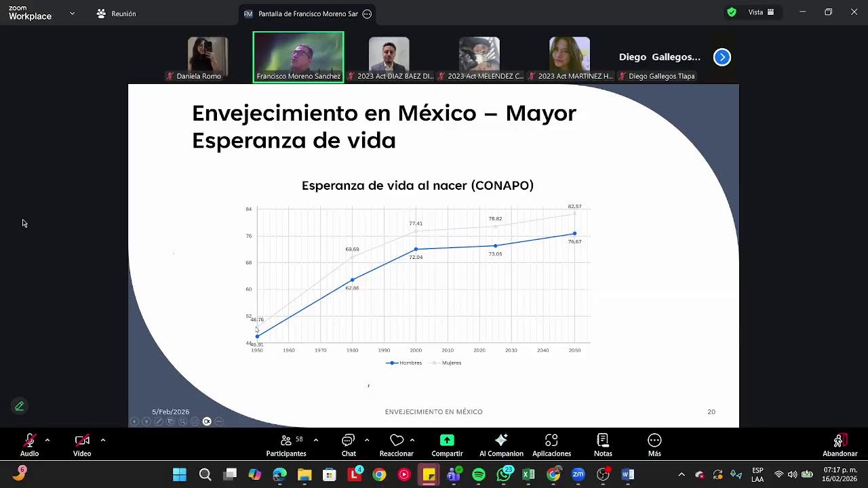This screenshot has width=868, height=488.
Task: Click the green annotate pencil icon
Action: tap(19, 406)
